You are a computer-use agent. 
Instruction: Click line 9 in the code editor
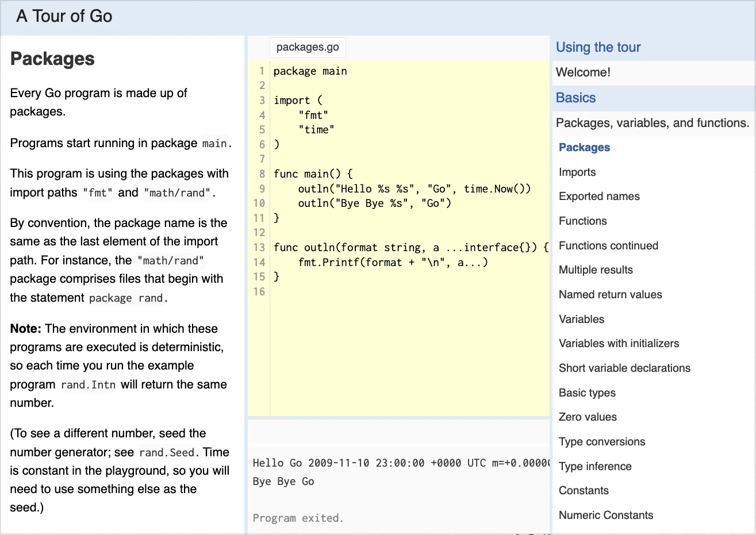tap(414, 189)
